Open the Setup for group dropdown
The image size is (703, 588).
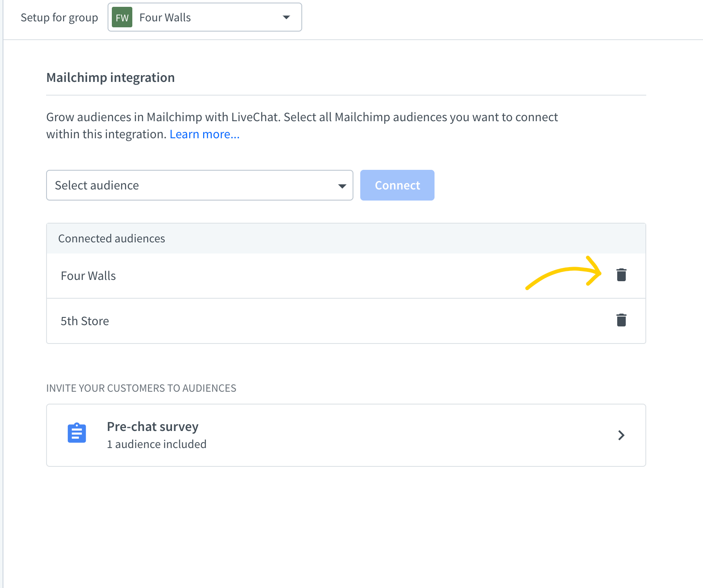click(205, 17)
